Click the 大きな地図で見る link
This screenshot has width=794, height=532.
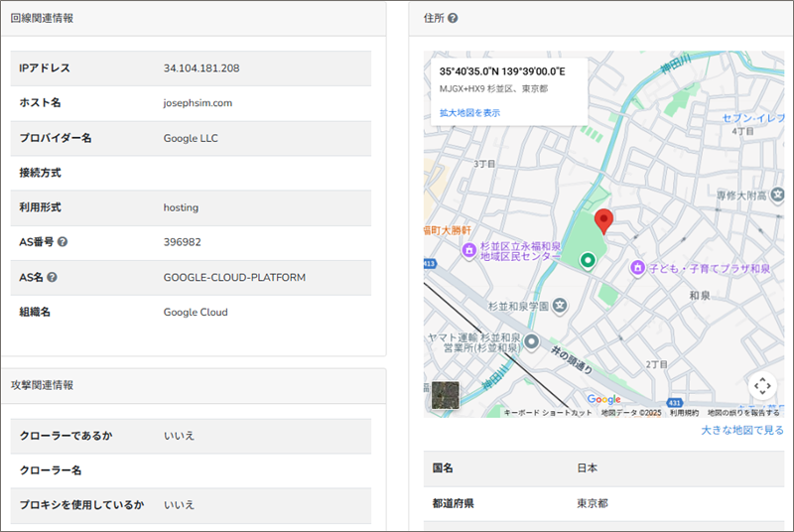point(742,430)
